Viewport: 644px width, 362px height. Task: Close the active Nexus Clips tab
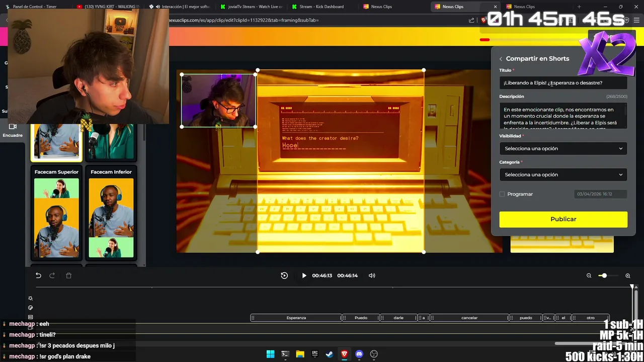[496, 7]
